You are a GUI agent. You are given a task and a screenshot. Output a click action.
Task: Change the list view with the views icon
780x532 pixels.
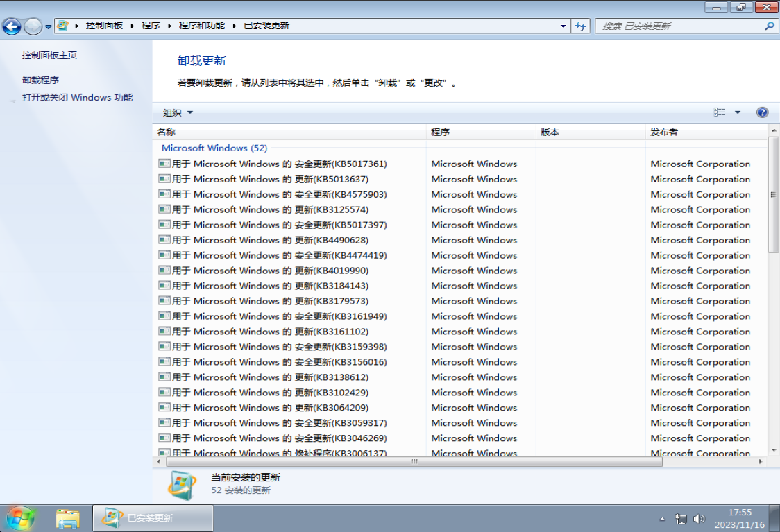719,112
